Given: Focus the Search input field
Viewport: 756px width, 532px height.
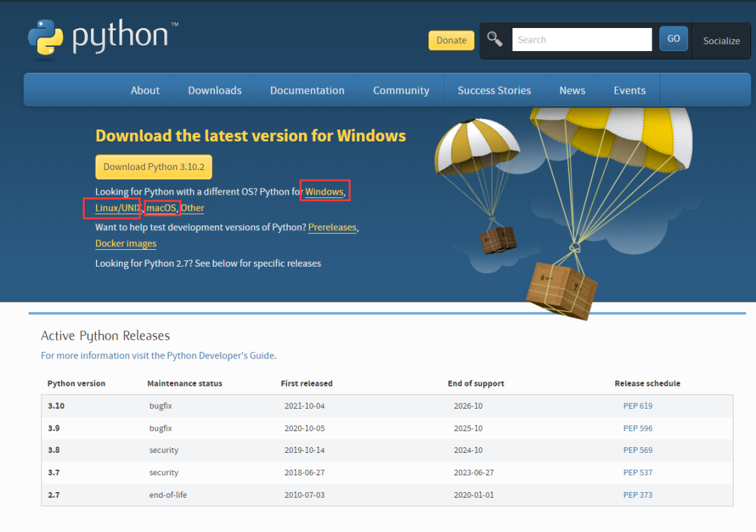Looking at the screenshot, I should pyautogui.click(x=582, y=40).
